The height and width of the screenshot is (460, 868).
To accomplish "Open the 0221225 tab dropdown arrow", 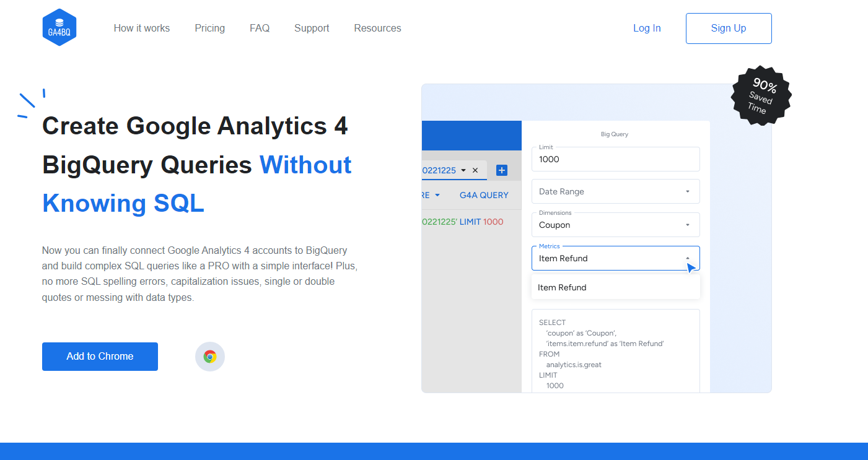I will (463, 170).
